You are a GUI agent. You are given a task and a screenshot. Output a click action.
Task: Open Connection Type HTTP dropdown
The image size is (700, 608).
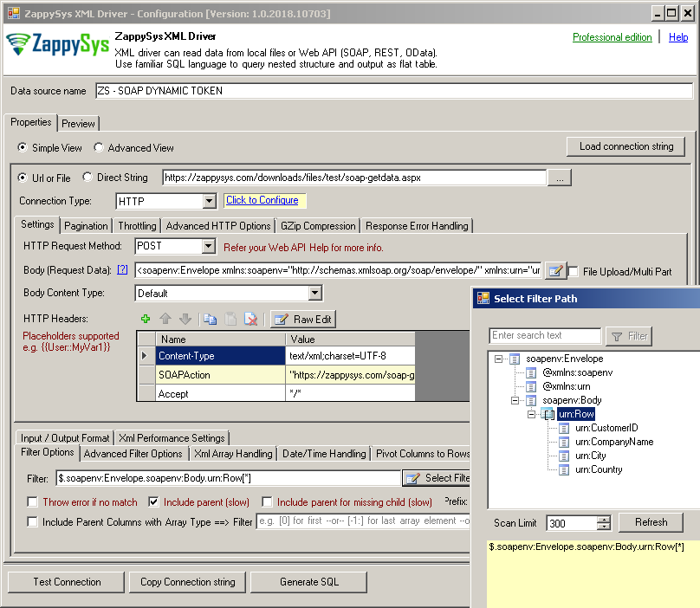click(x=209, y=201)
